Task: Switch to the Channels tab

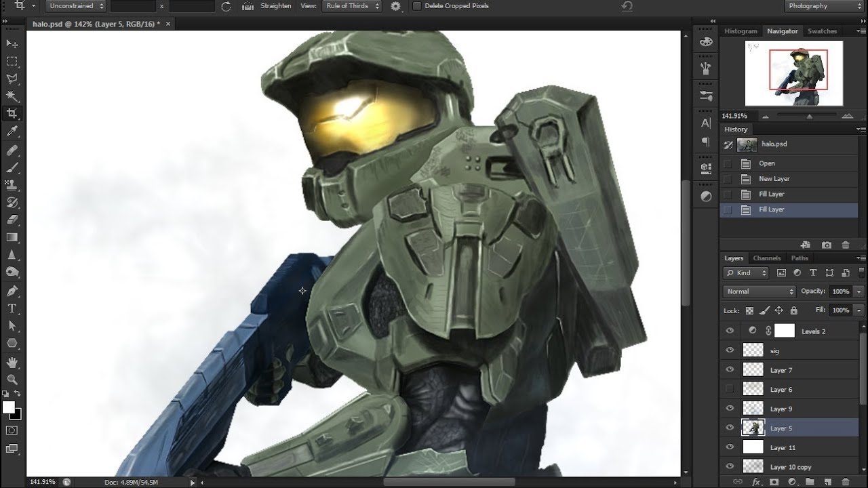Action: 767,258
